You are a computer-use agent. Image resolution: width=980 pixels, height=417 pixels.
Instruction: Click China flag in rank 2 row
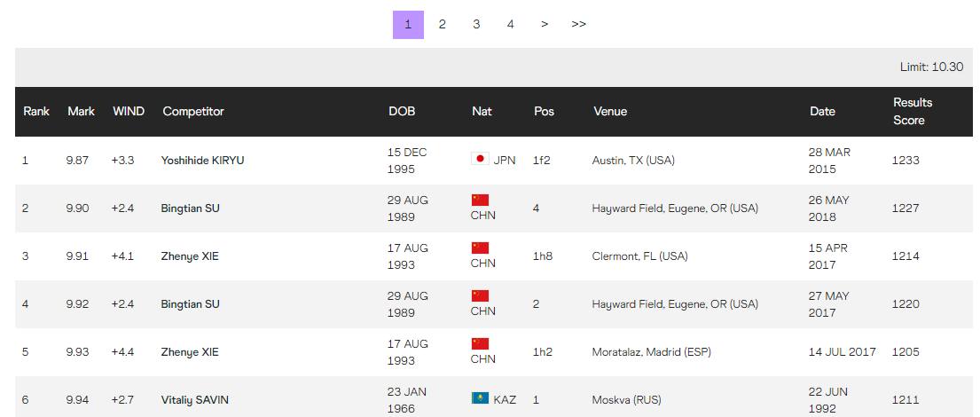point(480,200)
